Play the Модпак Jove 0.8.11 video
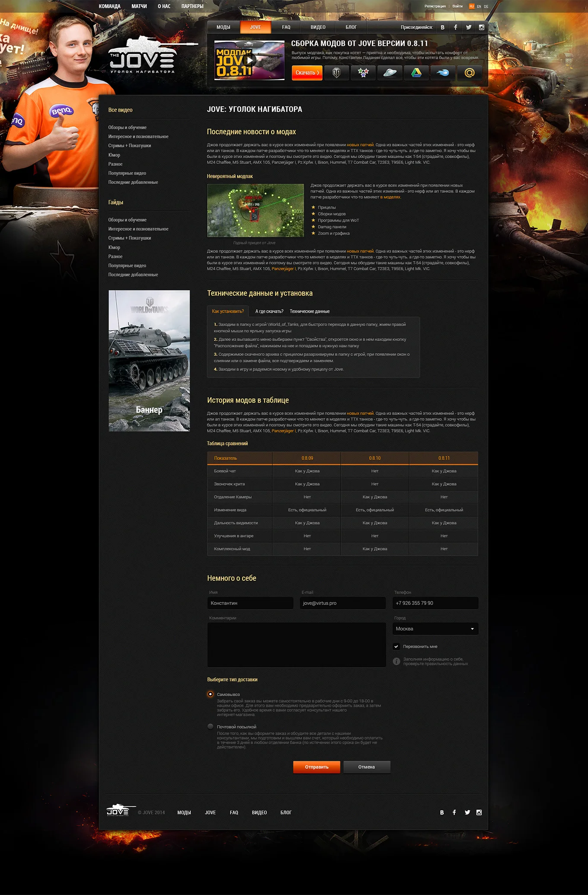 (249, 61)
